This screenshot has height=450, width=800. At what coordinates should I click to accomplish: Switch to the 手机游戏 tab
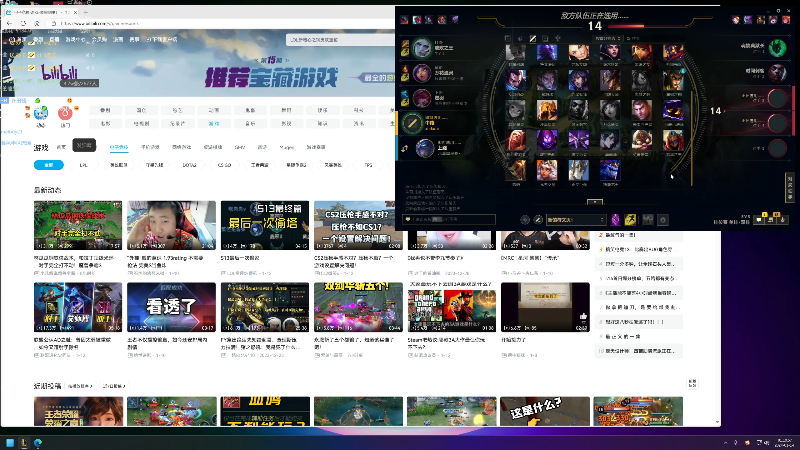150,147
